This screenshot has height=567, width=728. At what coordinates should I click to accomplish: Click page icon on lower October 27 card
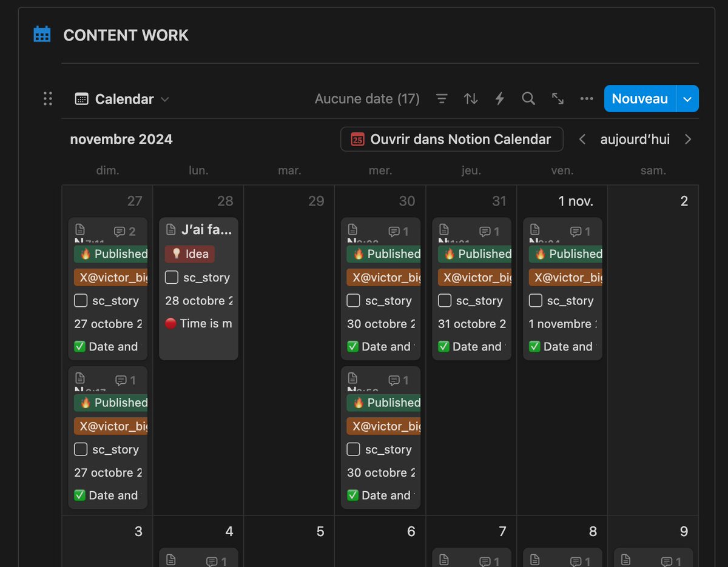[79, 378]
